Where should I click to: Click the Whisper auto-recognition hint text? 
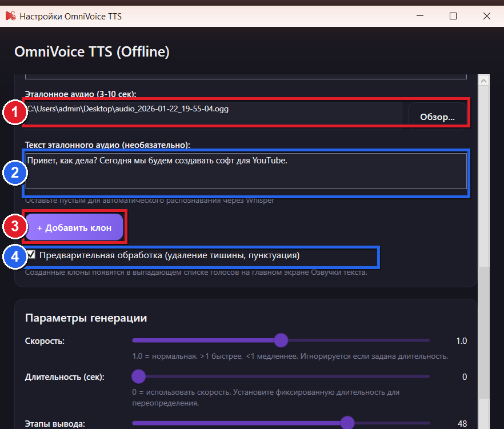click(150, 201)
